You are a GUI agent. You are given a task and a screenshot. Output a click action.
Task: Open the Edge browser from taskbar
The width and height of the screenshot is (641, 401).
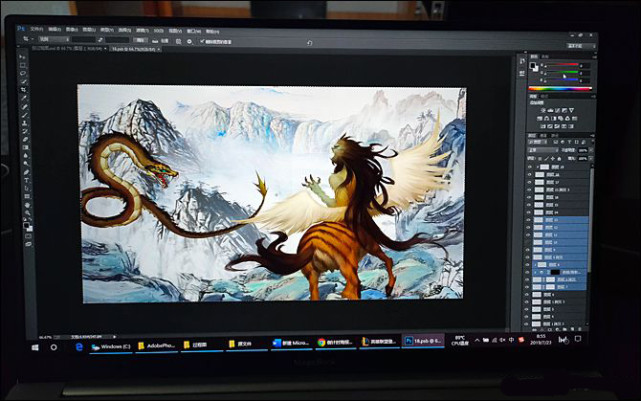(79, 347)
